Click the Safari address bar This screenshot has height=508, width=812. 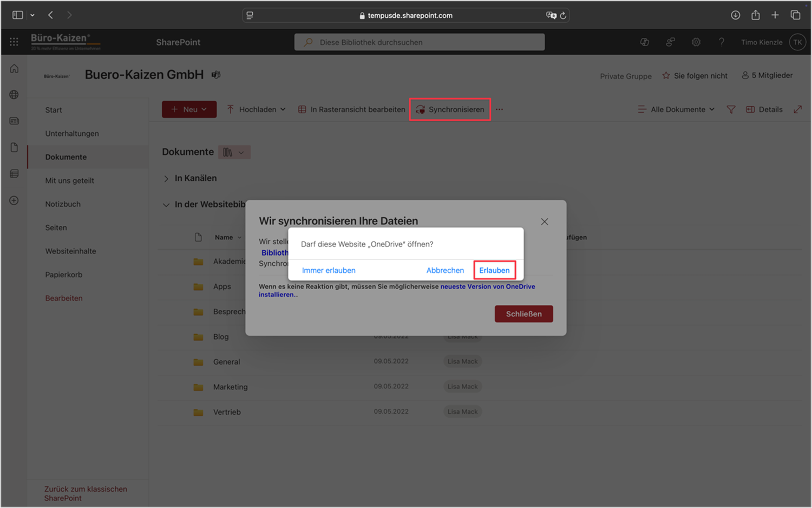[406, 15]
